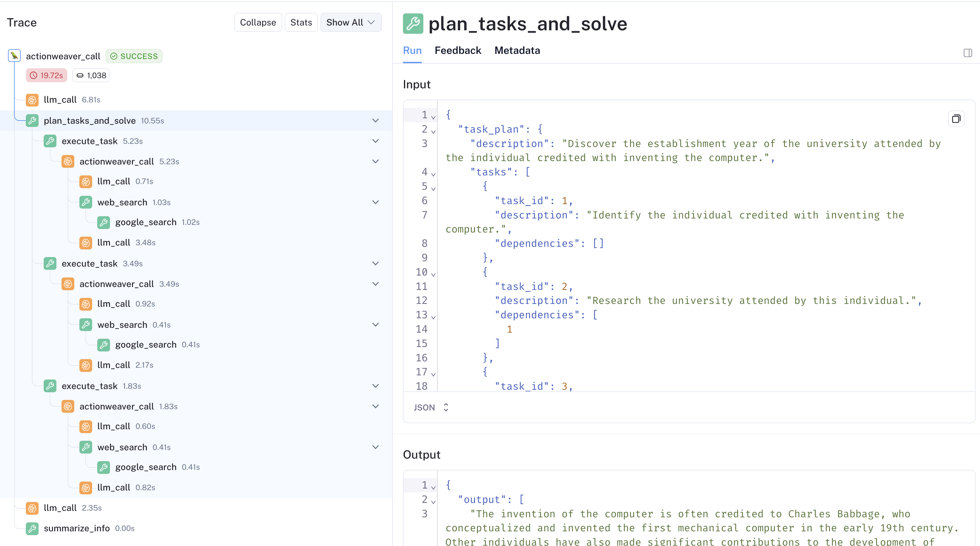
Task: Click the 19.72s latency badge
Action: pos(47,75)
